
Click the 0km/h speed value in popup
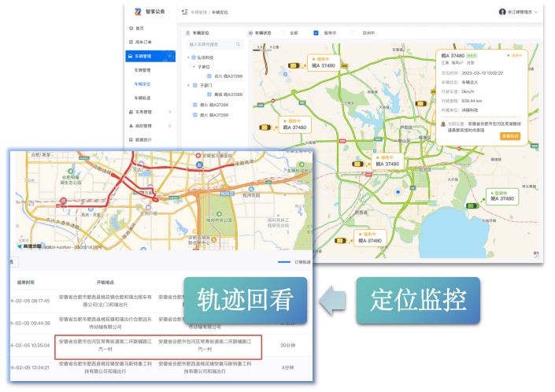(468, 91)
